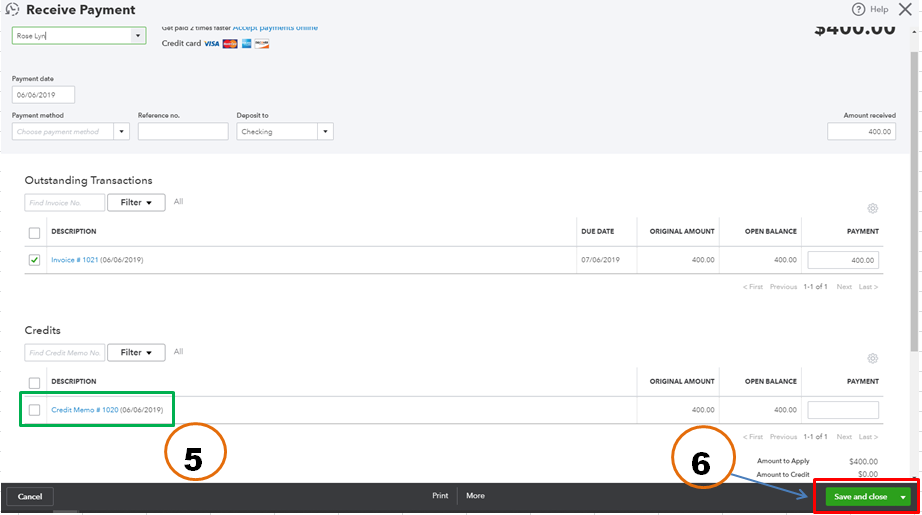Open the More menu in bottom bar
The width and height of the screenshot is (922, 515).
click(475, 496)
